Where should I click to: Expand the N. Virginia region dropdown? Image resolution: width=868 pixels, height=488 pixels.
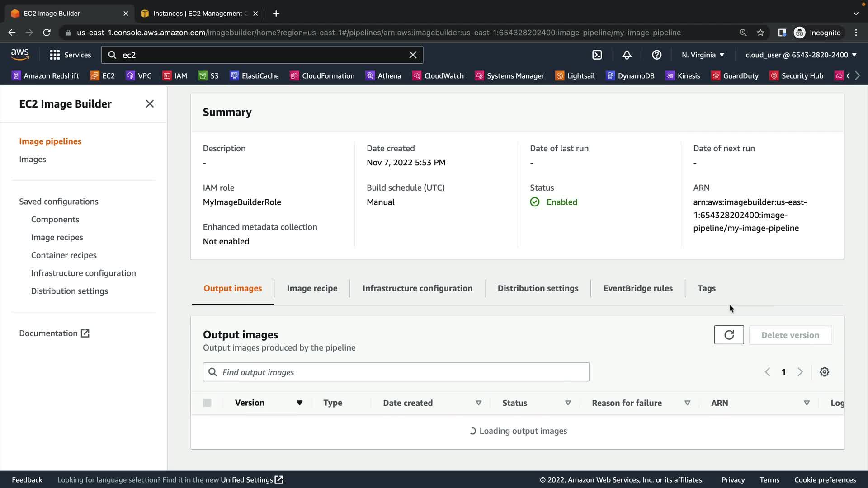coord(703,55)
